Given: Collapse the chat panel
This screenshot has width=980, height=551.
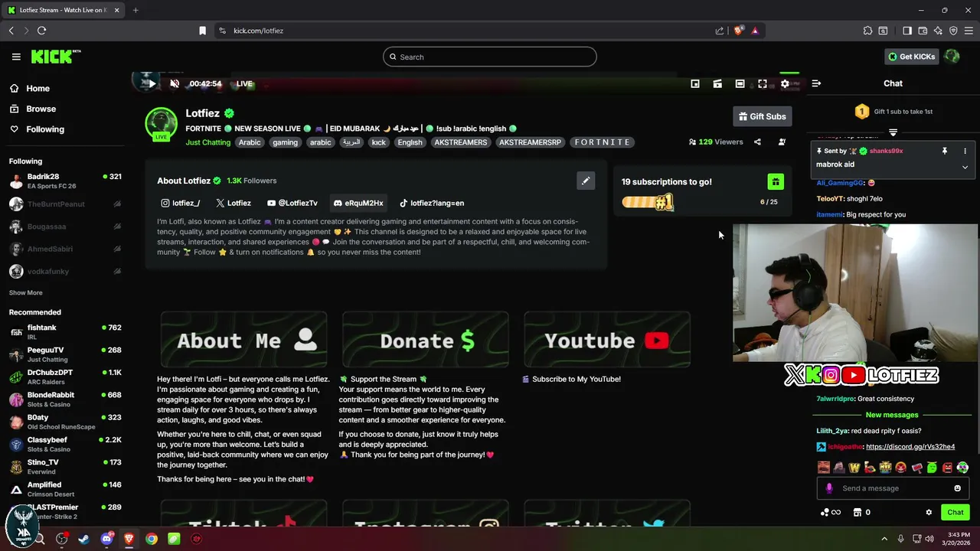Looking at the screenshot, I should point(816,83).
